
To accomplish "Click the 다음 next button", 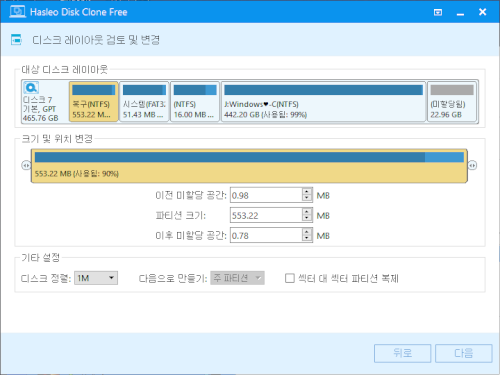I will (x=463, y=353).
